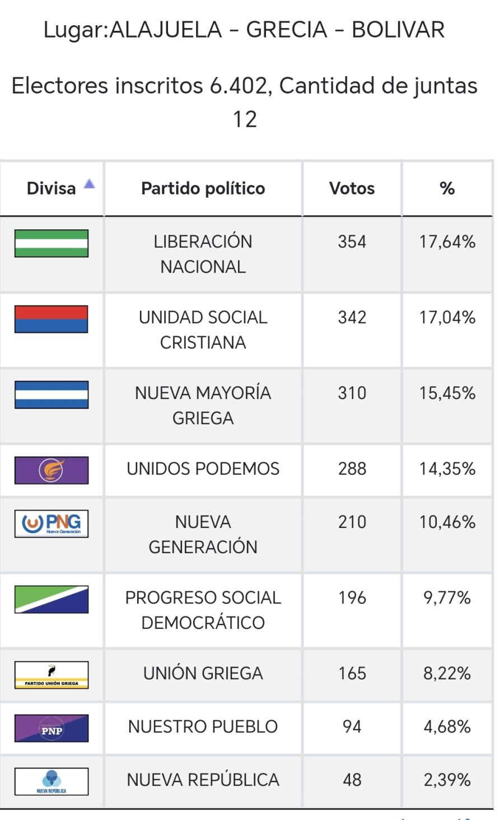504x820 pixels.
Task: Click the Unidos Podemos purple phoenix logo
Action: tap(52, 470)
